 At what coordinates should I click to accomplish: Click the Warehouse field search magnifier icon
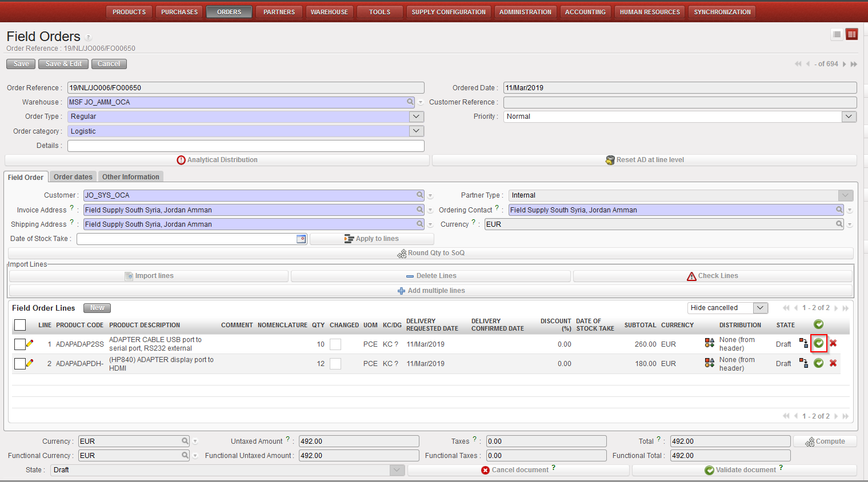point(410,102)
